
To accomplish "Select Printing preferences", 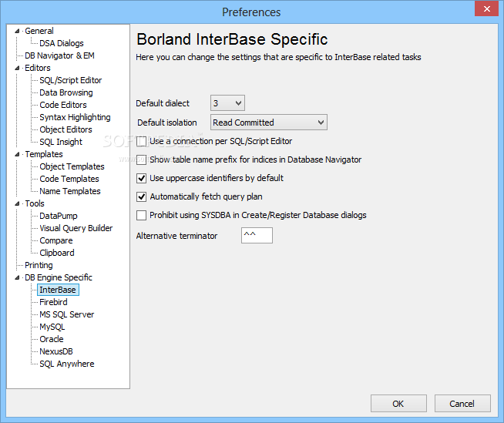I will [39, 265].
